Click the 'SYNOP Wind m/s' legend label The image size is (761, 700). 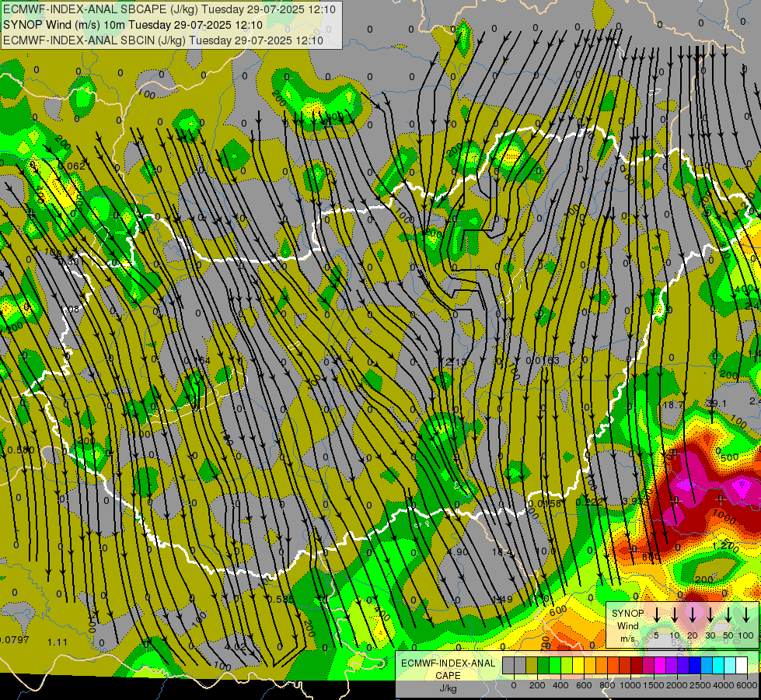(627, 625)
